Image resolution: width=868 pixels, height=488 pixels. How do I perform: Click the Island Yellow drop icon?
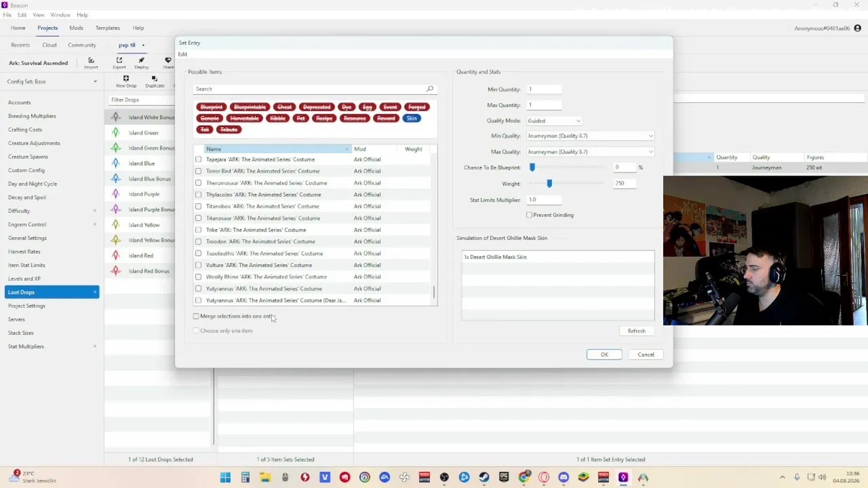116,225
